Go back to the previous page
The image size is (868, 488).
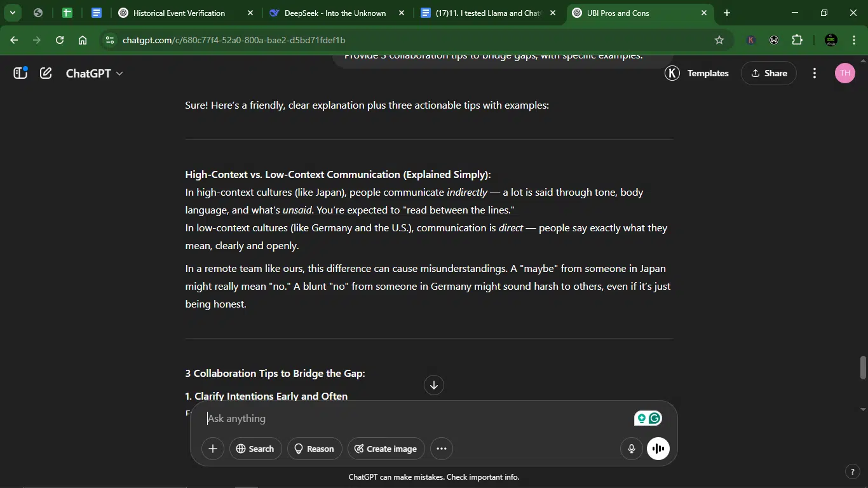pos(14,40)
